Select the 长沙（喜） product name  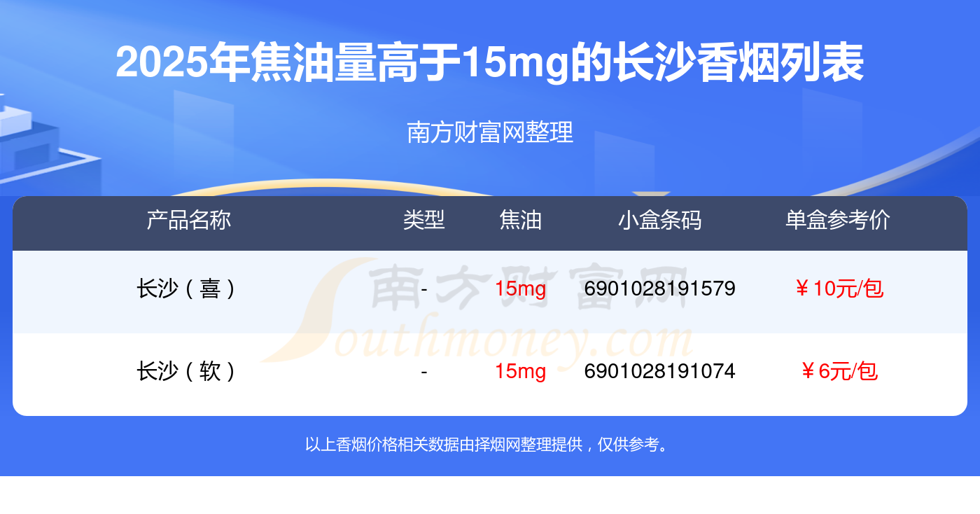[188, 289]
